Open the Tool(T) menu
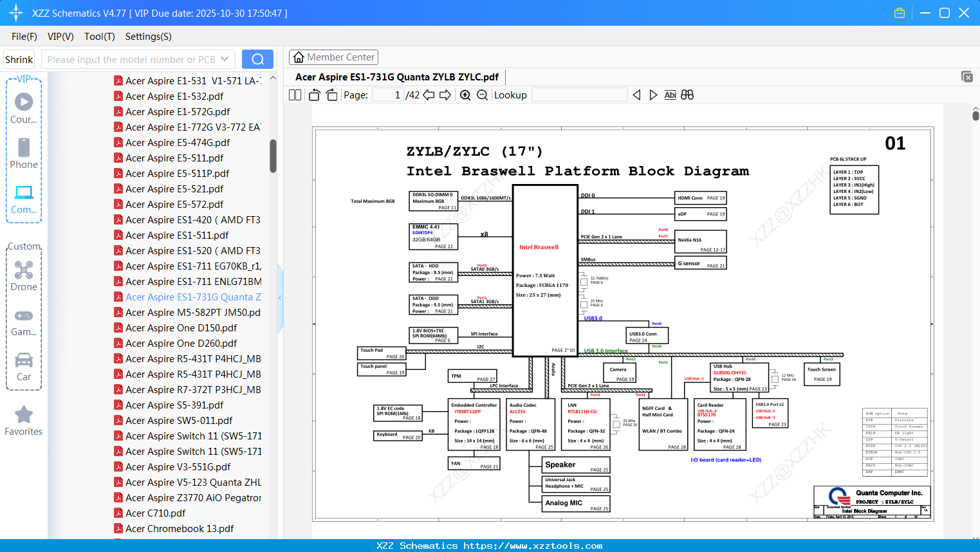980x552 pixels. pos(99,37)
